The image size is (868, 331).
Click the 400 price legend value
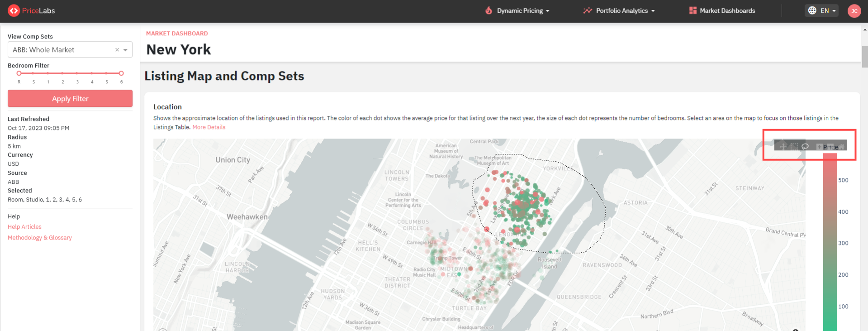pos(843,212)
